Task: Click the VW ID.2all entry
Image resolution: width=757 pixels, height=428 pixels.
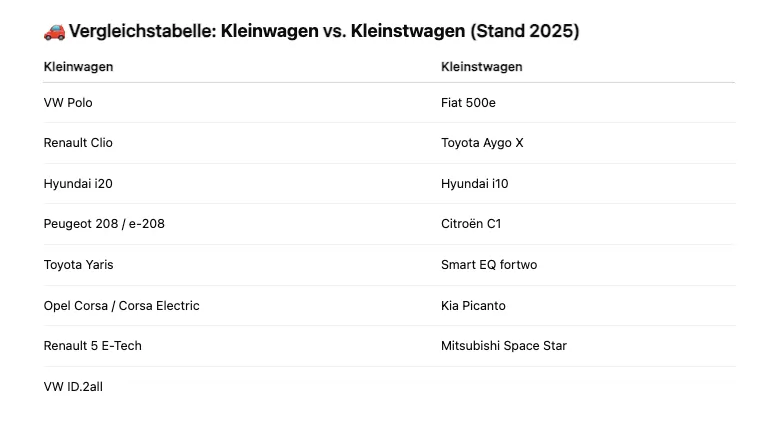Action: 73,387
